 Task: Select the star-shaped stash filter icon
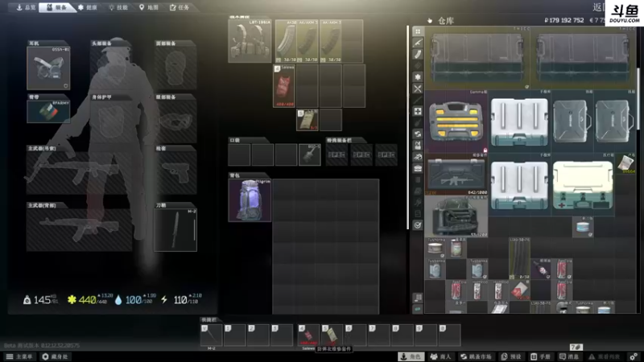418,77
